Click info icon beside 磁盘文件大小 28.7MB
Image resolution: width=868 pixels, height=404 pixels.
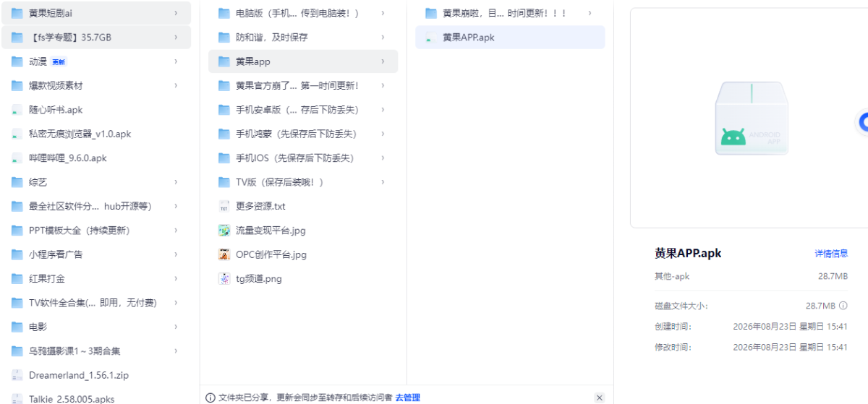point(843,306)
